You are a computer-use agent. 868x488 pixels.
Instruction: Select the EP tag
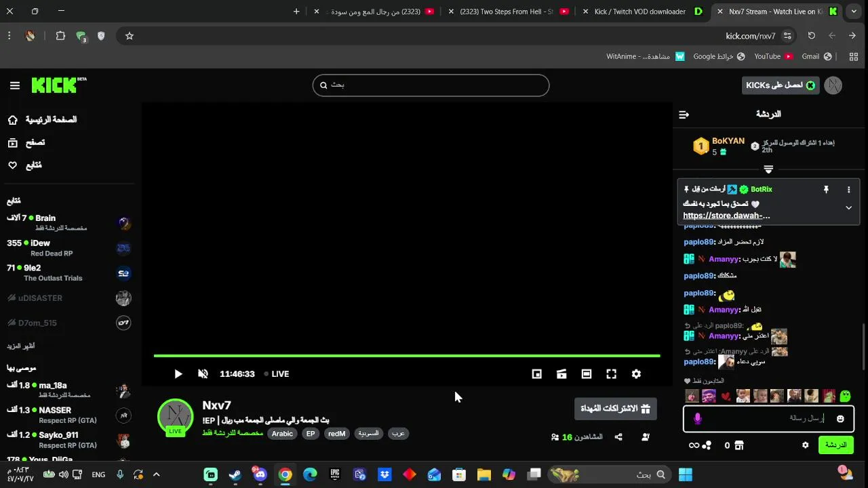[311, 434]
